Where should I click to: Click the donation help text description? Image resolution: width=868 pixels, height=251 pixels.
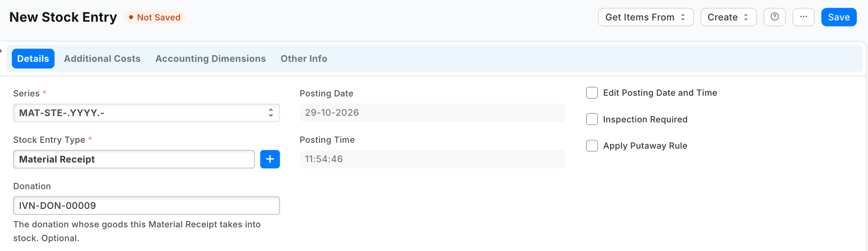pyautogui.click(x=137, y=231)
